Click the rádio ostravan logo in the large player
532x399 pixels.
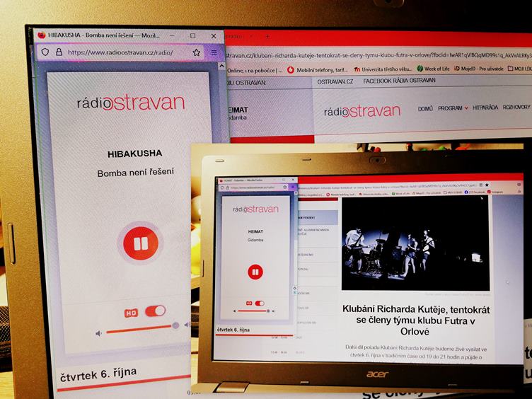pos(131,102)
